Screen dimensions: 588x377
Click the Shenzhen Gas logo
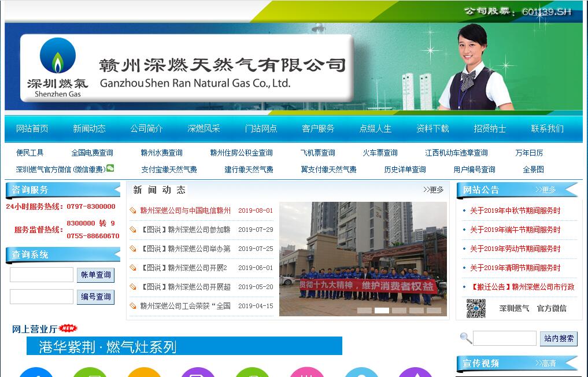(57, 67)
